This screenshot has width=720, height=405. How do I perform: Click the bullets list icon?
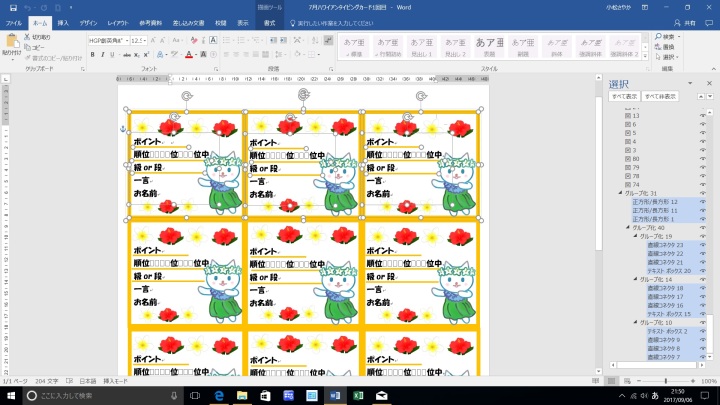pyautogui.click(x=226, y=40)
